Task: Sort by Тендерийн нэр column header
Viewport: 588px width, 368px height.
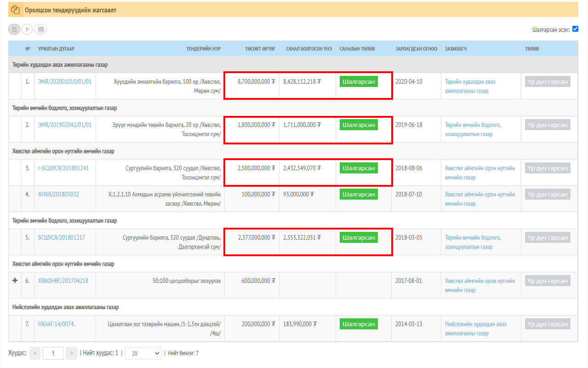Action: pos(204,49)
